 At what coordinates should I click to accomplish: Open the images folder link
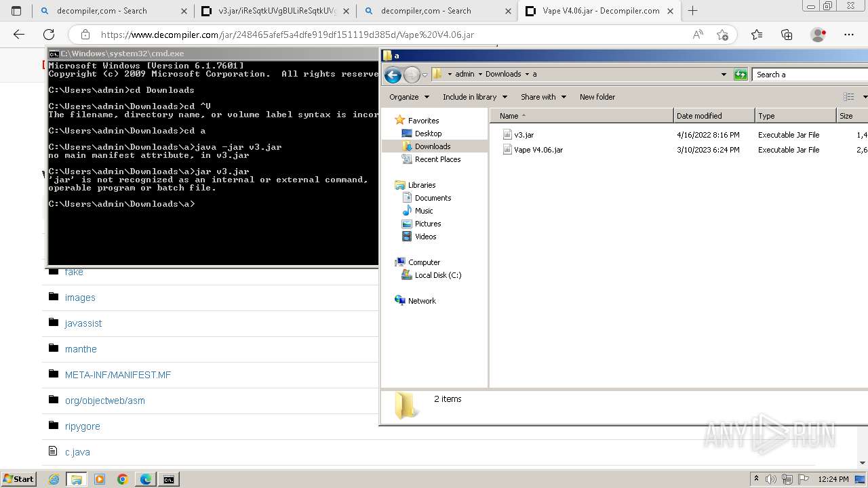[x=80, y=298]
